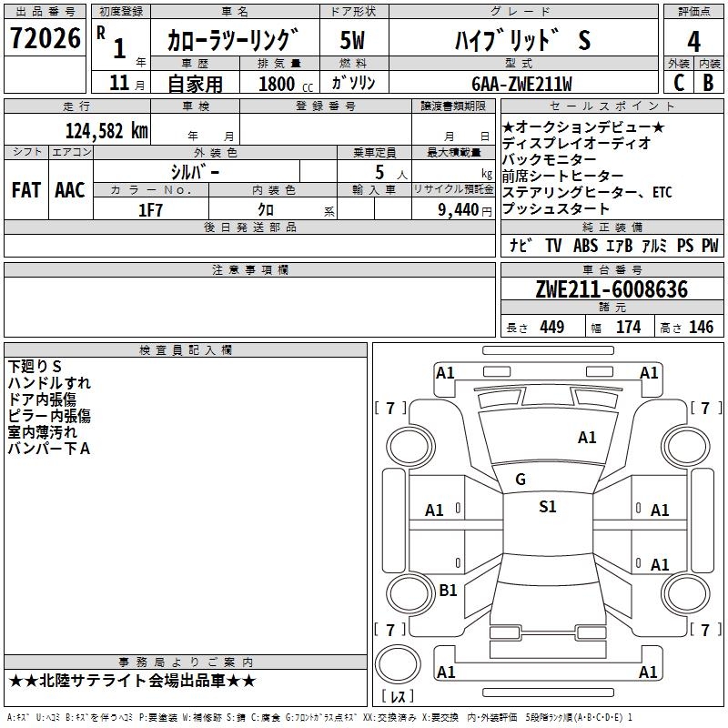Select the car name カローラツーリング

tap(233, 40)
